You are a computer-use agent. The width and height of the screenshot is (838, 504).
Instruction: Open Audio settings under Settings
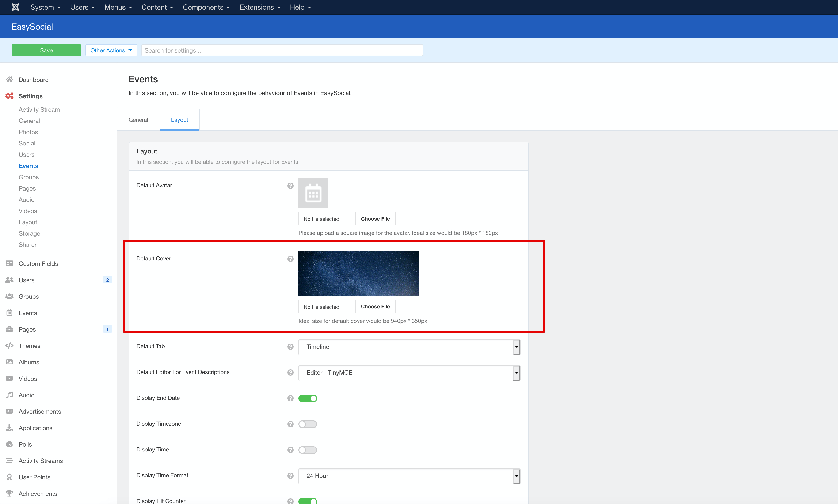click(x=27, y=200)
